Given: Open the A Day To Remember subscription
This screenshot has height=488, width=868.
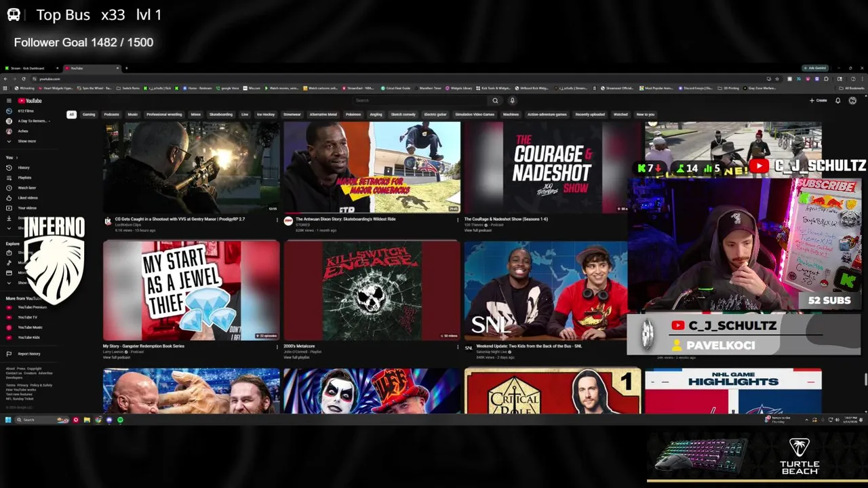Looking at the screenshot, I should pos(27,121).
